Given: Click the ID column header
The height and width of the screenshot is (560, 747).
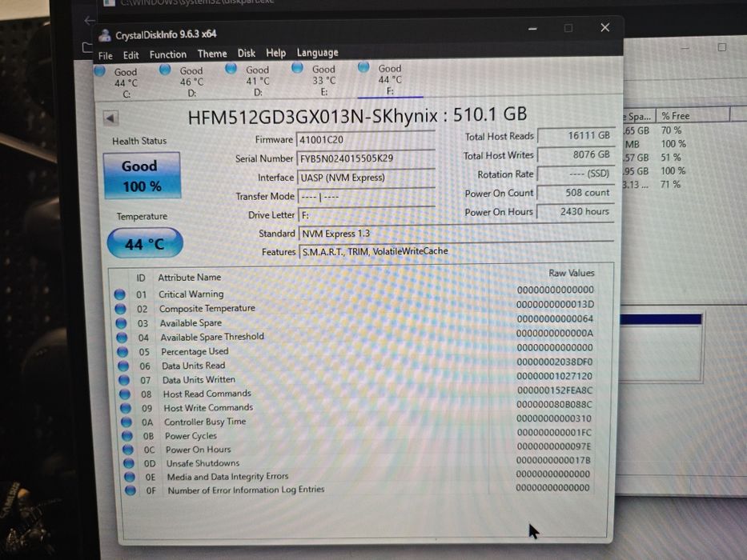Looking at the screenshot, I should [141, 278].
